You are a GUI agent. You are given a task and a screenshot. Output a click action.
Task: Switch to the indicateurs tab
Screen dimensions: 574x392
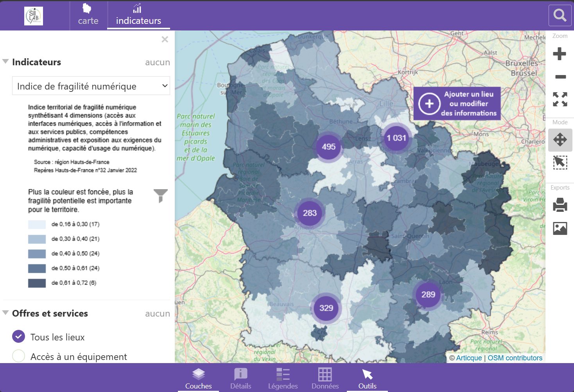(138, 15)
